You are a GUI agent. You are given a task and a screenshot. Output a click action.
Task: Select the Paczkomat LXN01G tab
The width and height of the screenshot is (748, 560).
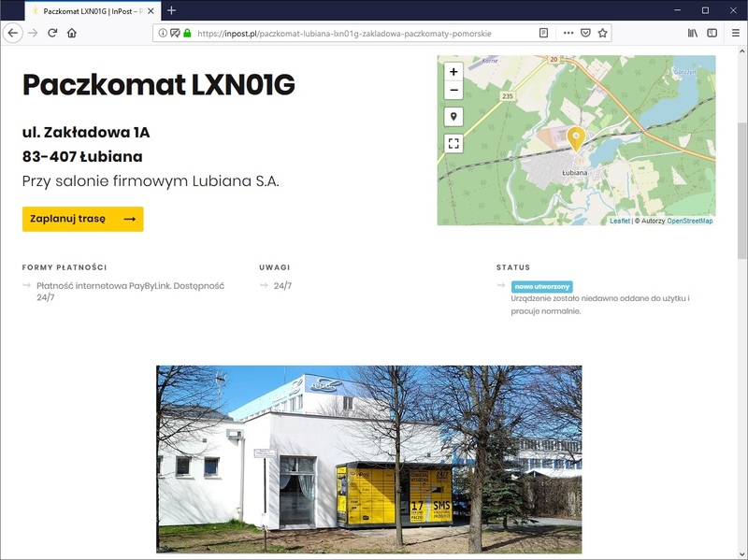pos(93,11)
